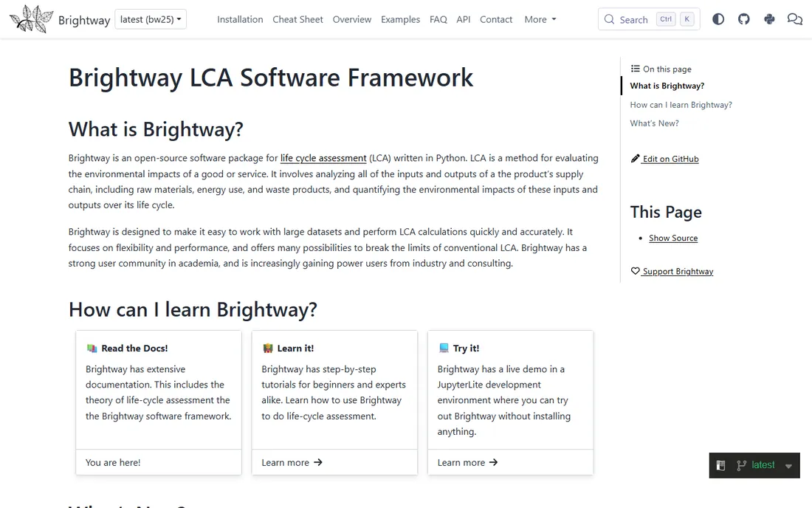This screenshot has height=508, width=812.
Task: Open the Examples nav item
Action: [400, 19]
